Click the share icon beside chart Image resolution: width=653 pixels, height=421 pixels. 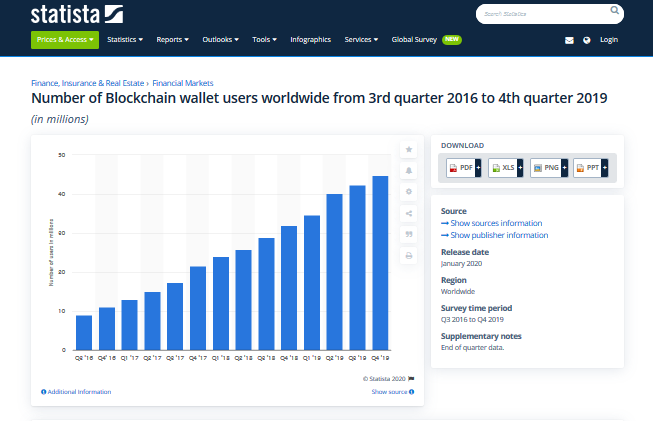click(x=409, y=213)
